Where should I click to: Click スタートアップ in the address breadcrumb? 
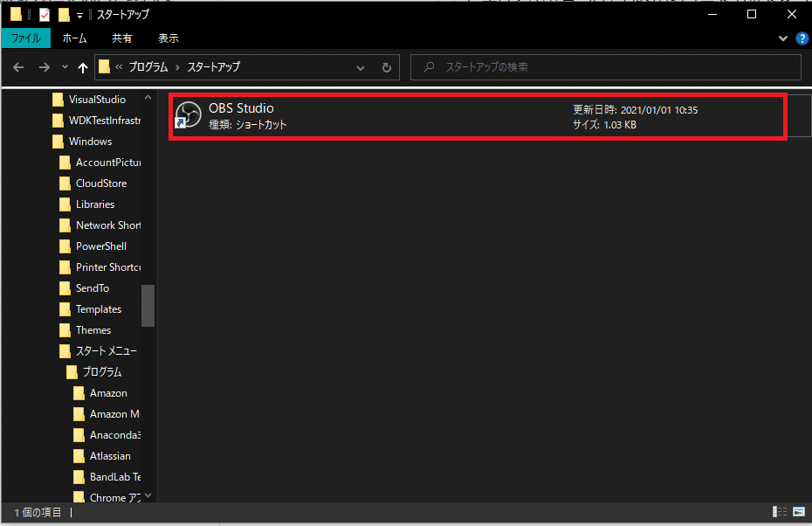tap(213, 67)
